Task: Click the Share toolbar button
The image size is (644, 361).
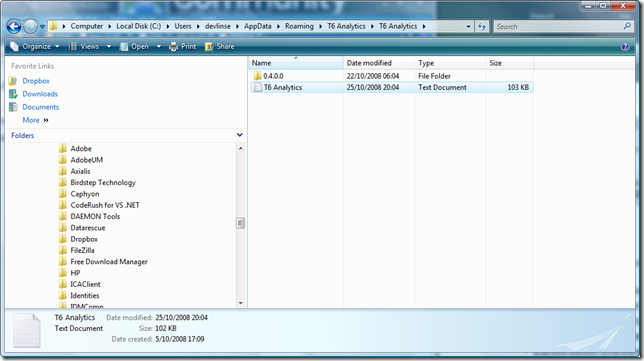Action: [x=220, y=46]
